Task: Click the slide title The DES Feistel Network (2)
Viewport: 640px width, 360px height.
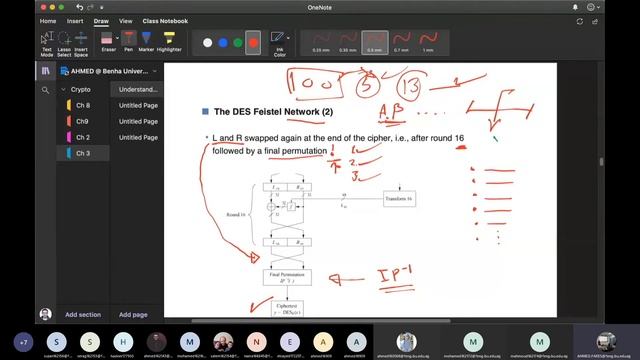Action: [x=273, y=111]
